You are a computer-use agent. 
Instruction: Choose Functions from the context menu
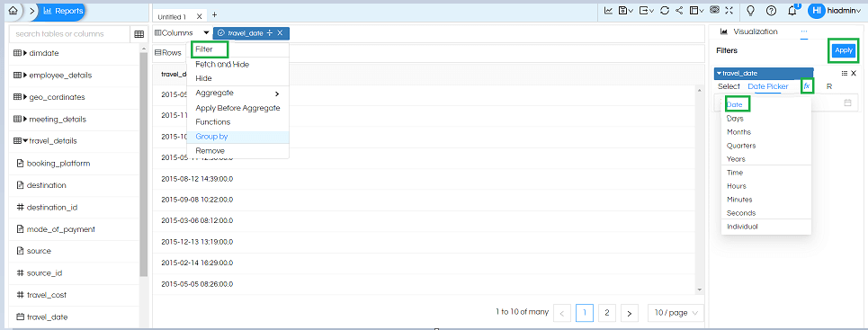(x=212, y=121)
